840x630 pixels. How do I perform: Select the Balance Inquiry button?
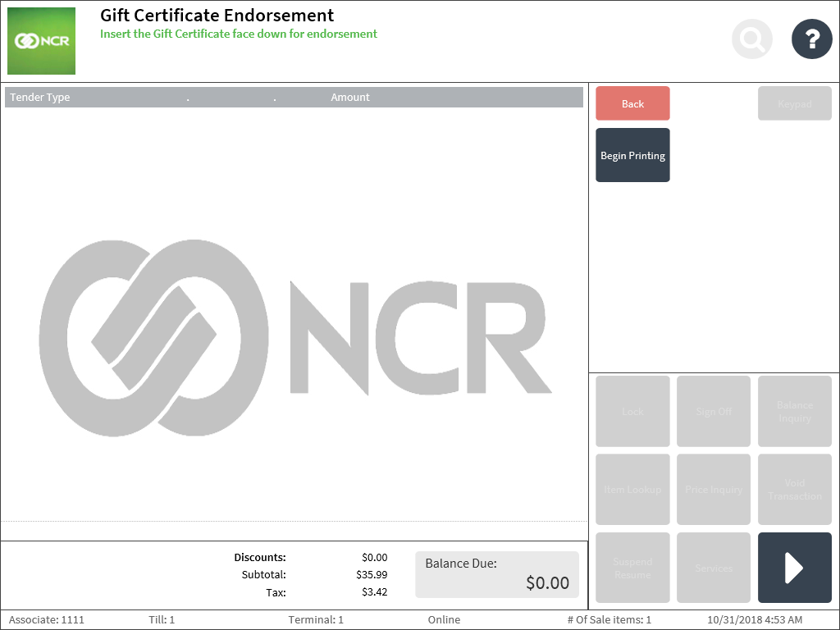pyautogui.click(x=794, y=412)
